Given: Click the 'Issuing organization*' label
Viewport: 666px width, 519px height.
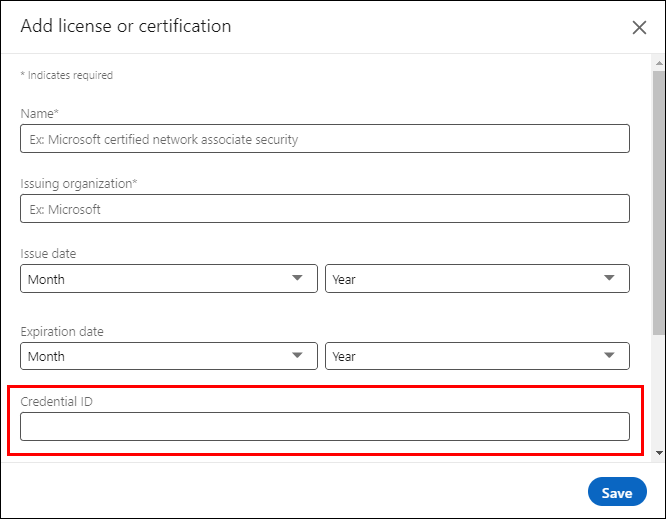Looking at the screenshot, I should click(79, 184).
